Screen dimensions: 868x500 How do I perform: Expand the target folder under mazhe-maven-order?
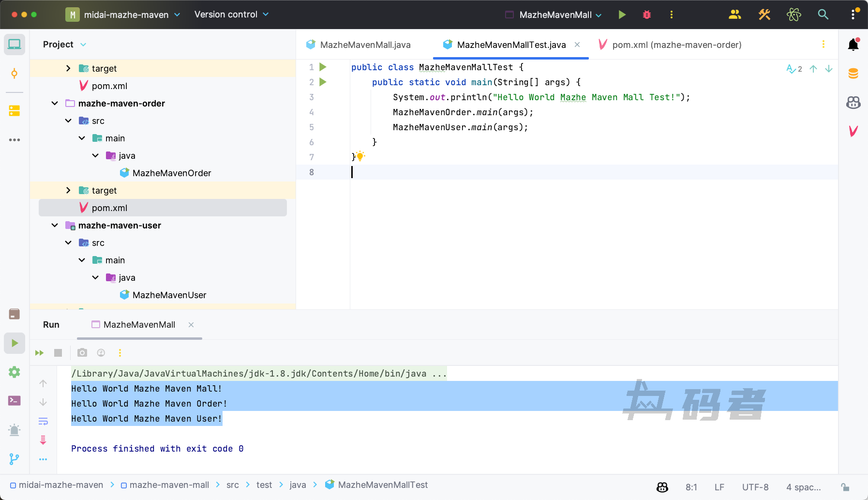point(68,191)
